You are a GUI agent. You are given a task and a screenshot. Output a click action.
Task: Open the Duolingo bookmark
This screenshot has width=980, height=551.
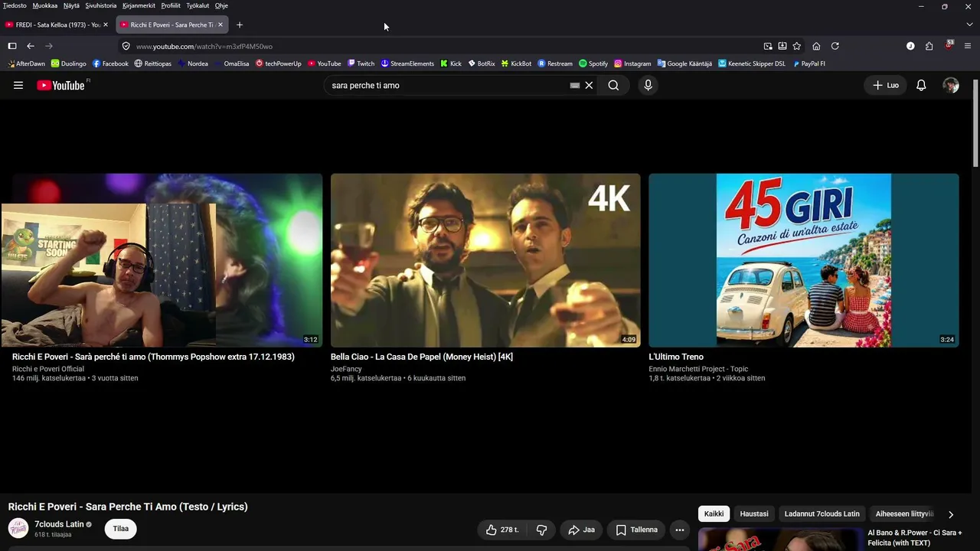pos(69,64)
